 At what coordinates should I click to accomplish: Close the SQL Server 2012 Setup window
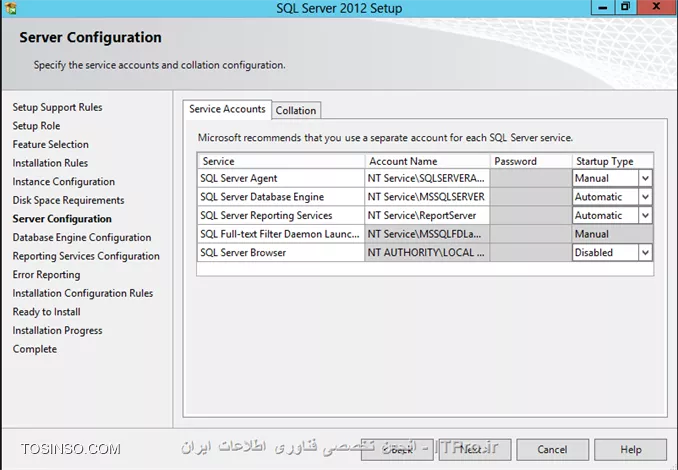(x=656, y=7)
